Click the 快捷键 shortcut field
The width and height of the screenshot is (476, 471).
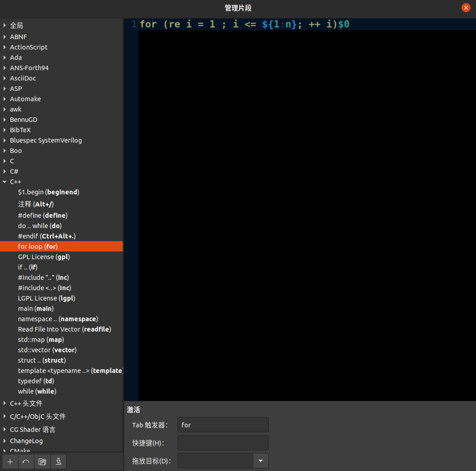[x=223, y=443]
